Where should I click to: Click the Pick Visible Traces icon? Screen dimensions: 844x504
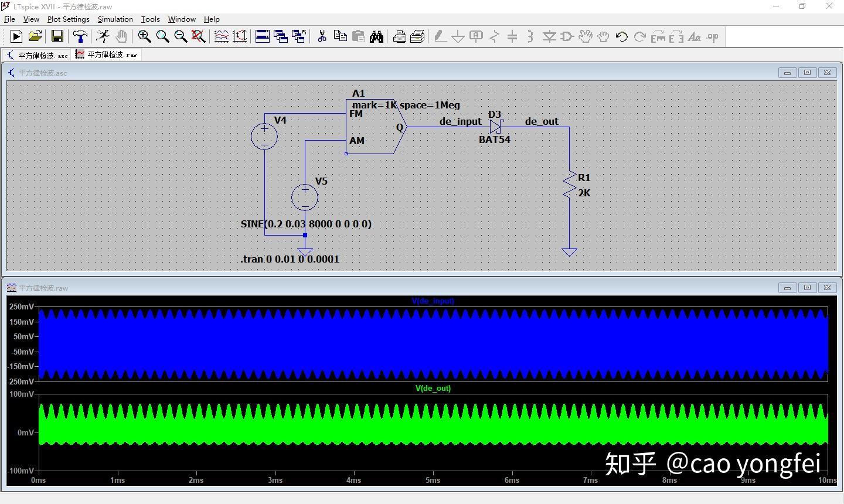point(240,36)
